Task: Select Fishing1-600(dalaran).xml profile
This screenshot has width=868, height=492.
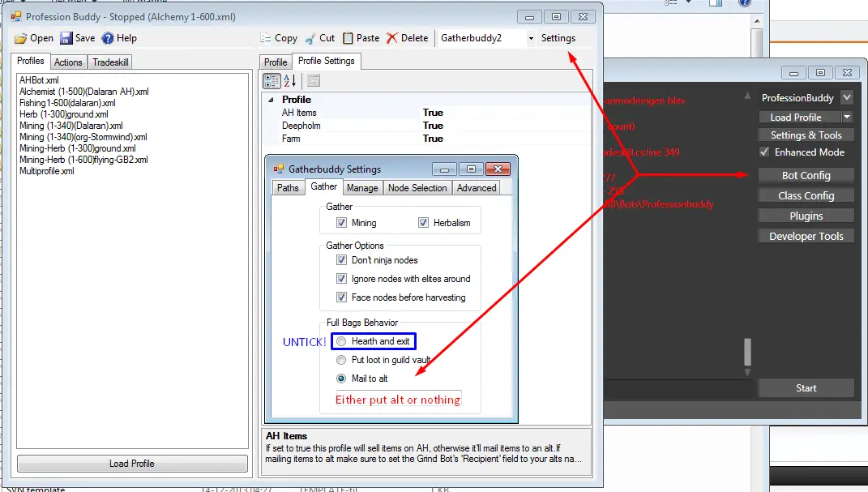Action: 67,103
